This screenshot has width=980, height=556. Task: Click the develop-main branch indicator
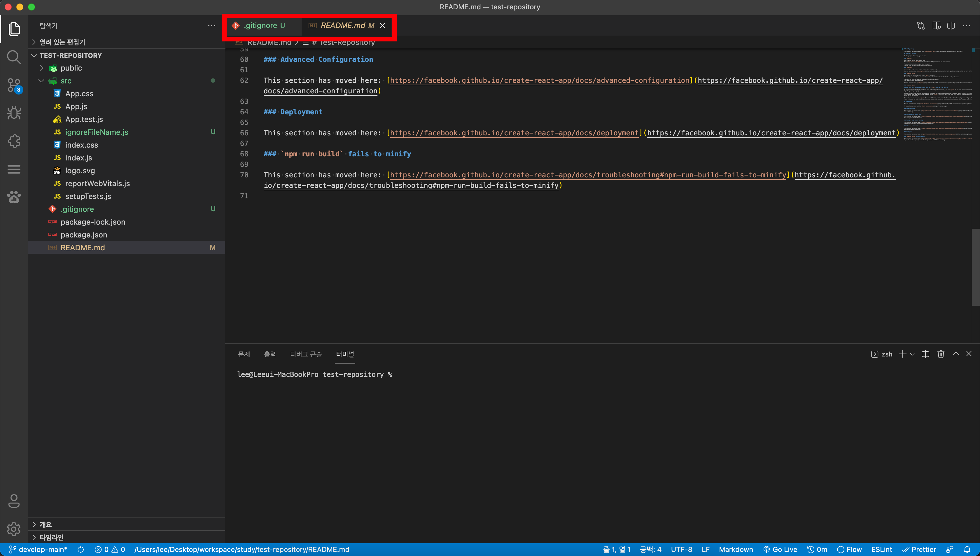[38, 550]
